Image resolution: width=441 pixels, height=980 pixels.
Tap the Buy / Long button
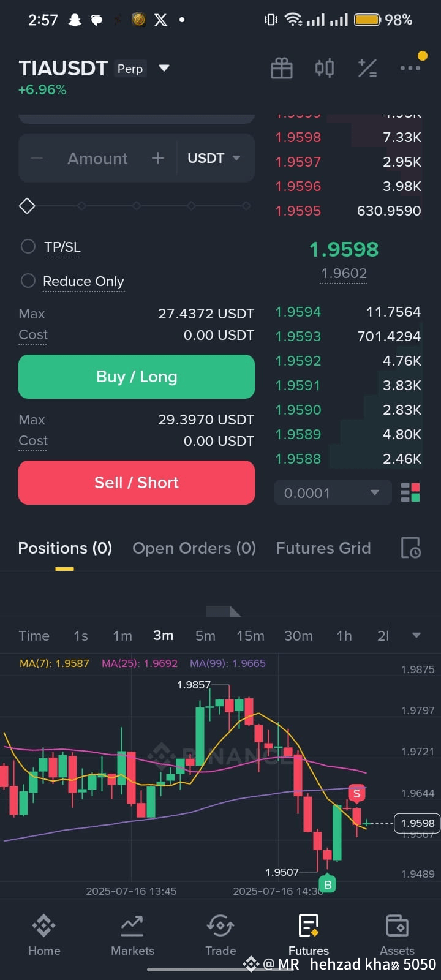137,377
